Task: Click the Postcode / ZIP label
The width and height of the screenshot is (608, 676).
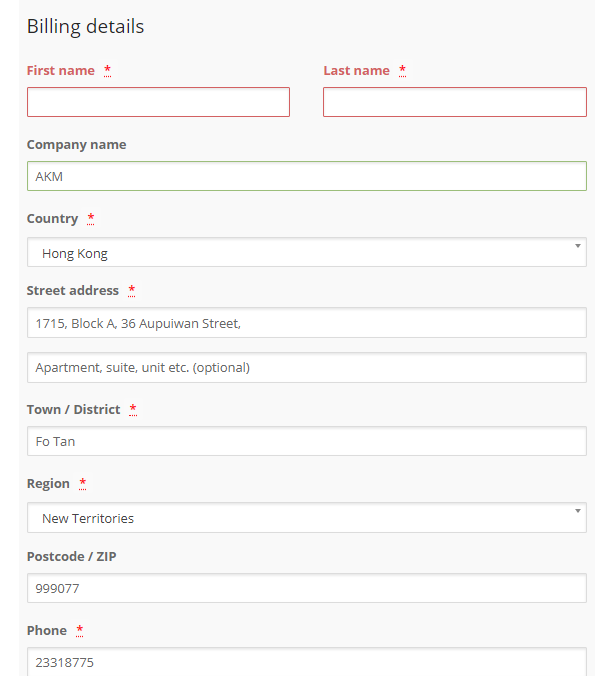Action: [71, 557]
